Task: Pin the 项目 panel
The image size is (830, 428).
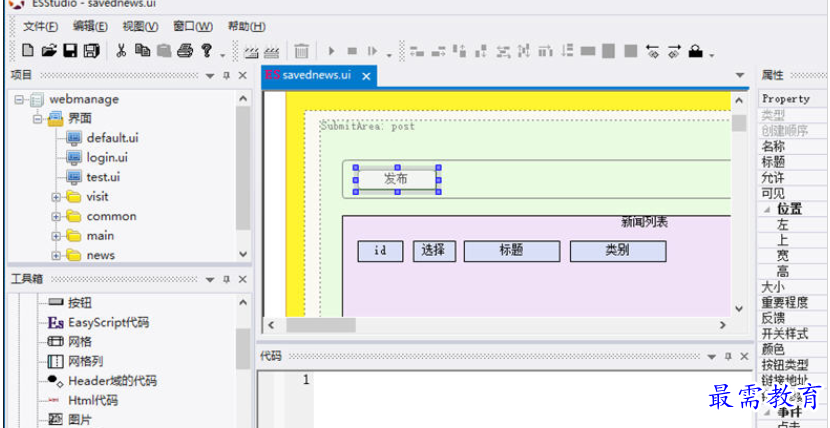Action: tap(227, 76)
